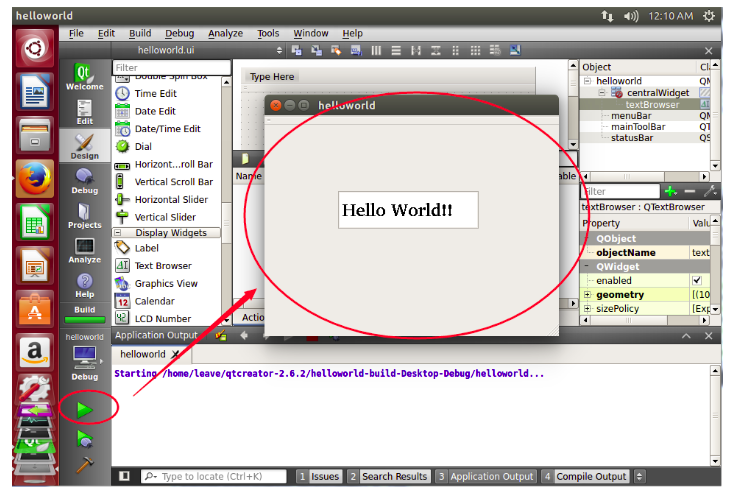Click the Adjust Size toolbar icon
Screen dimensions: 735x501
tap(515, 50)
